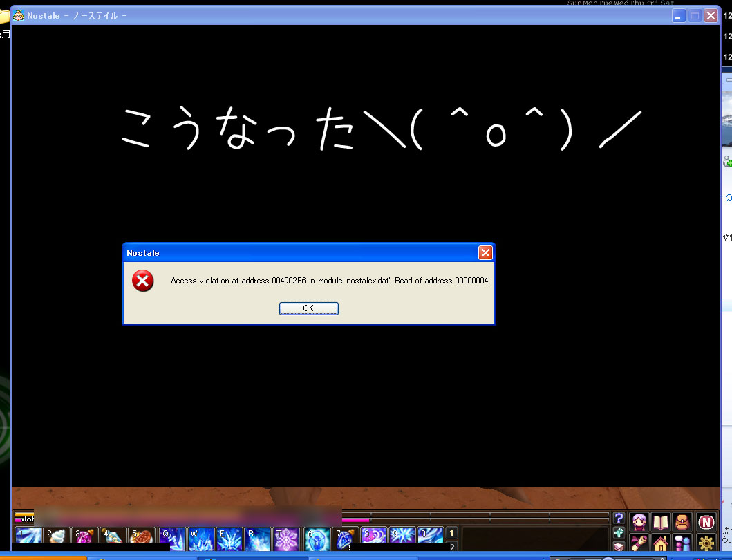The image size is (732, 560).
Task: Click the blue plus cross icon
Action: tap(619, 532)
